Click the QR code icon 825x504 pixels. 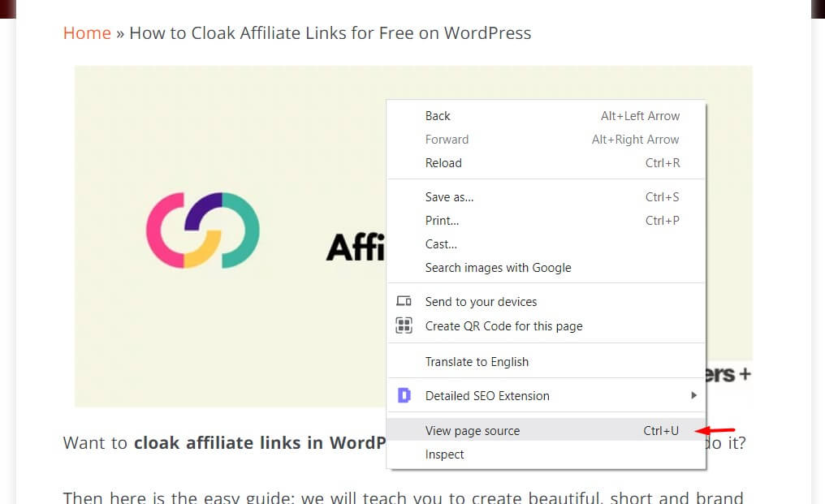tap(404, 325)
